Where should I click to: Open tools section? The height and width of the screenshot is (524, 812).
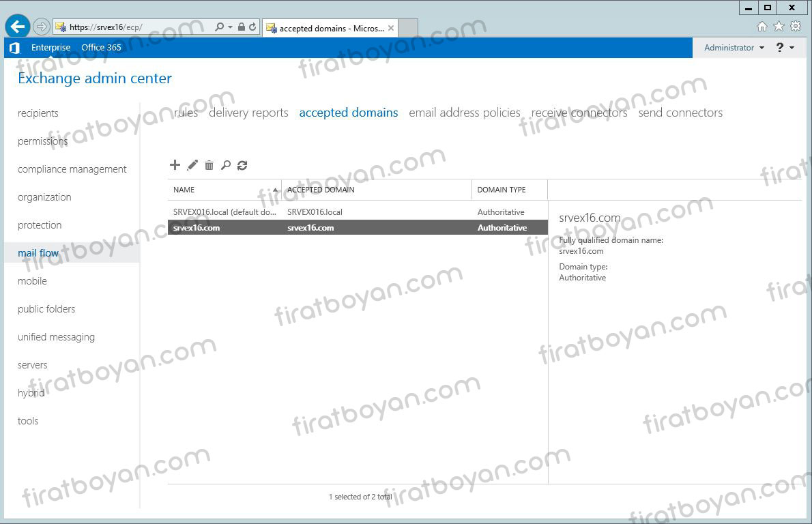pyautogui.click(x=28, y=420)
